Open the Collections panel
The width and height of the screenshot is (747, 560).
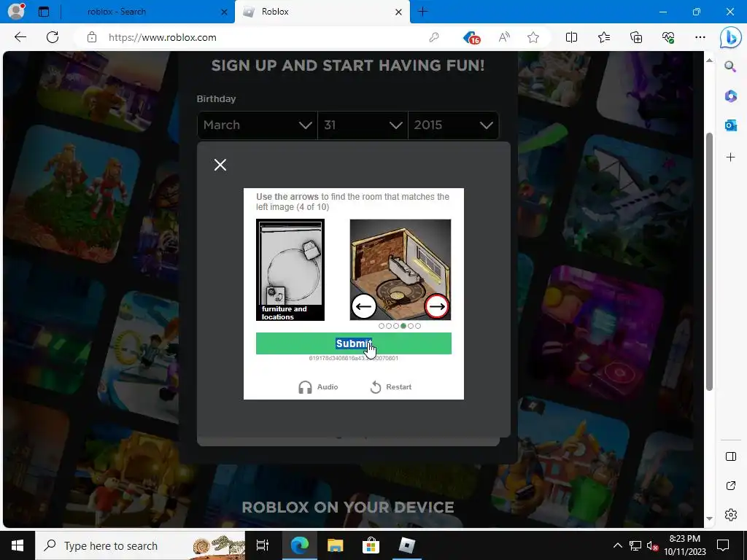point(636,37)
